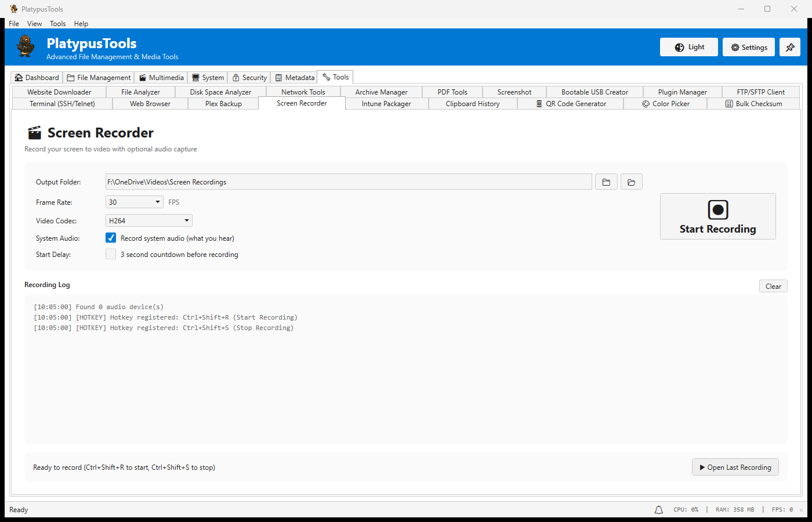812x522 pixels.
Task: Click the Clear log button
Action: [773, 287]
